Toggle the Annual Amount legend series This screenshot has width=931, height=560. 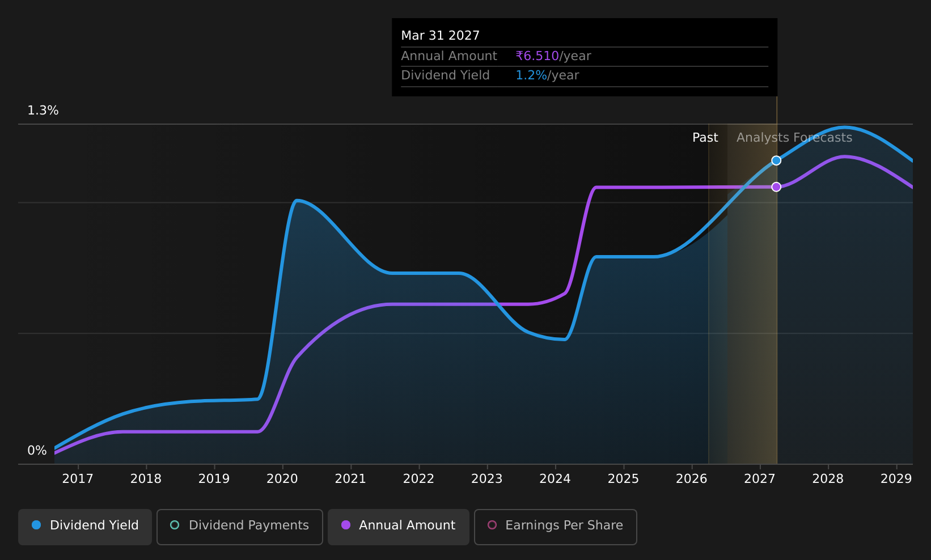coord(398,527)
